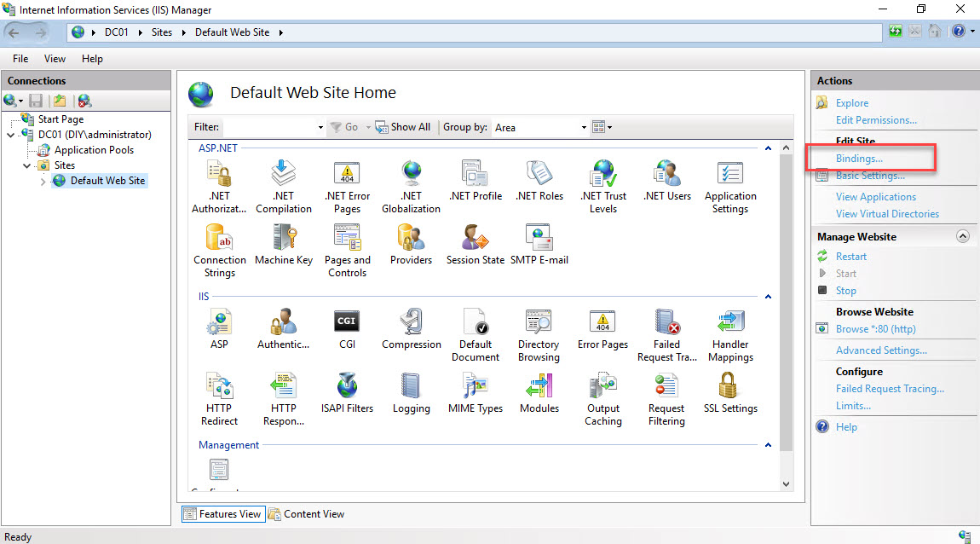Click the Bindings... action link
This screenshot has width=980, height=544.
(x=859, y=159)
